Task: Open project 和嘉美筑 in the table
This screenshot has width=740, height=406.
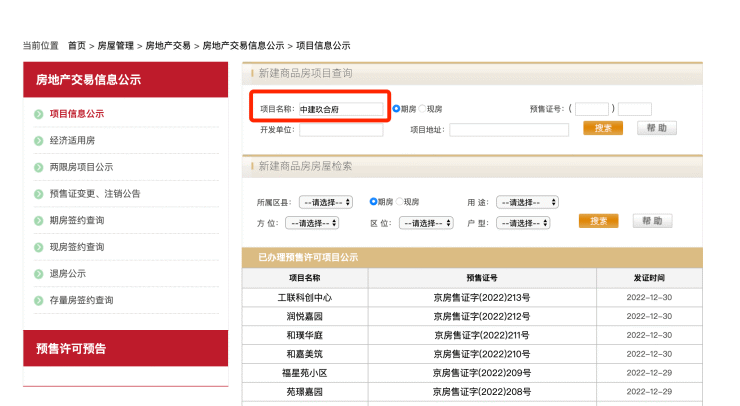Action: coord(304,355)
